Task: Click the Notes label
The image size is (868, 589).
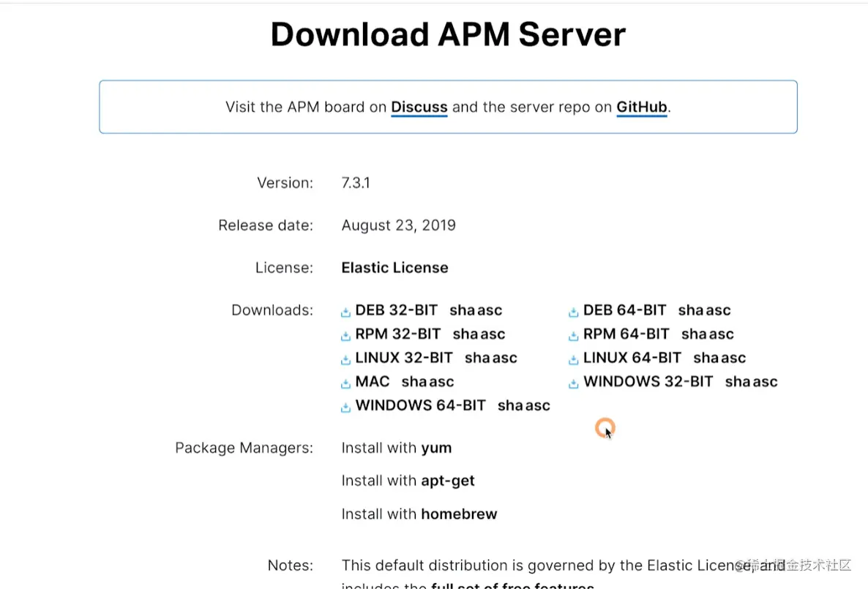Action: pos(290,565)
